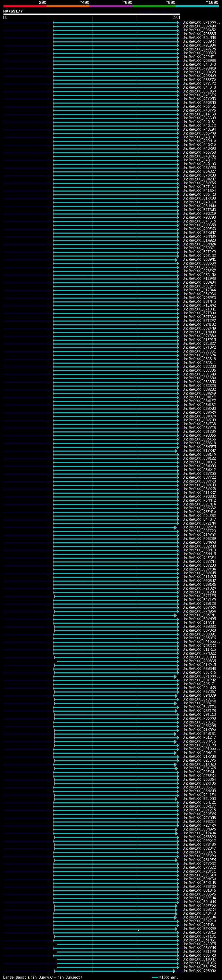Select the UniRef100_B8HPJ6 label
Screen dimensions: 222x980
pos(199,741)
